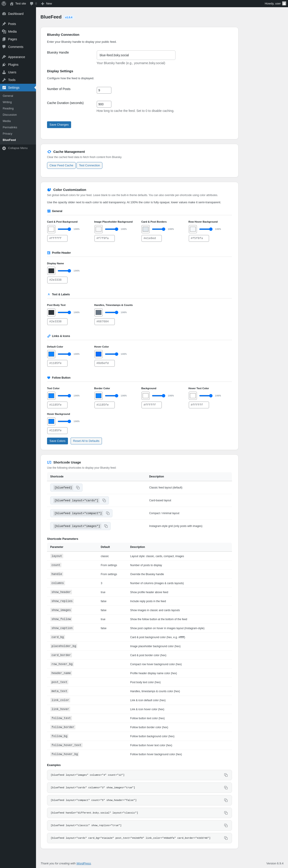Copy the classic show_replies="true" example
The height and width of the screenshot is (868, 288).
click(226, 825)
